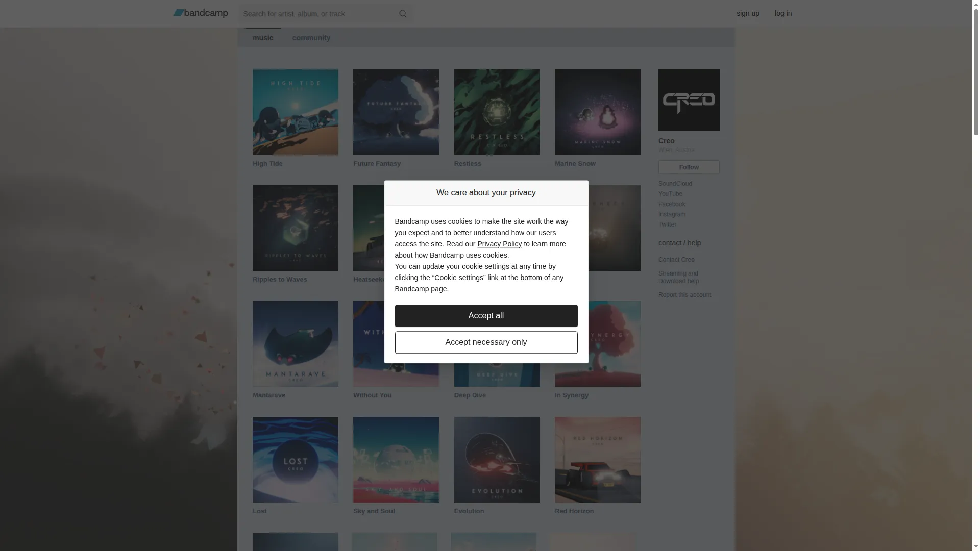980x551 pixels.
Task: Open Creo's Twitter link
Action: click(667, 224)
